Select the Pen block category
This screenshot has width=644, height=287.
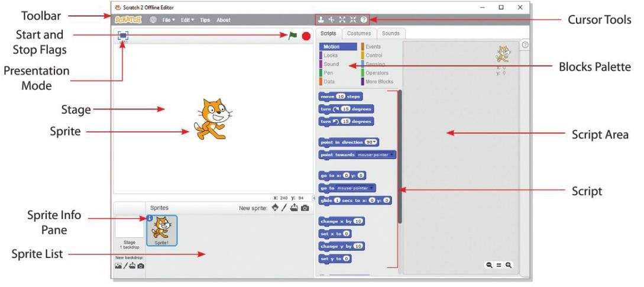[338, 73]
